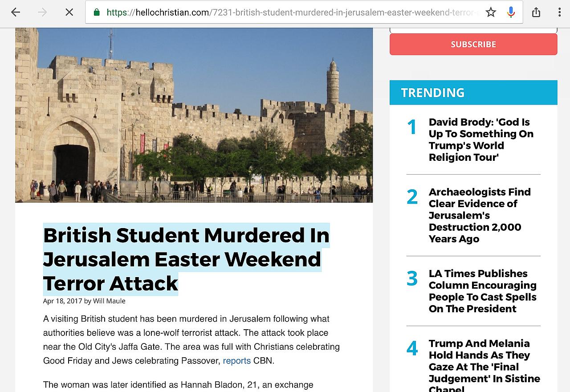Click the TRENDING section header
This screenshot has width=570, height=392.
click(x=473, y=93)
